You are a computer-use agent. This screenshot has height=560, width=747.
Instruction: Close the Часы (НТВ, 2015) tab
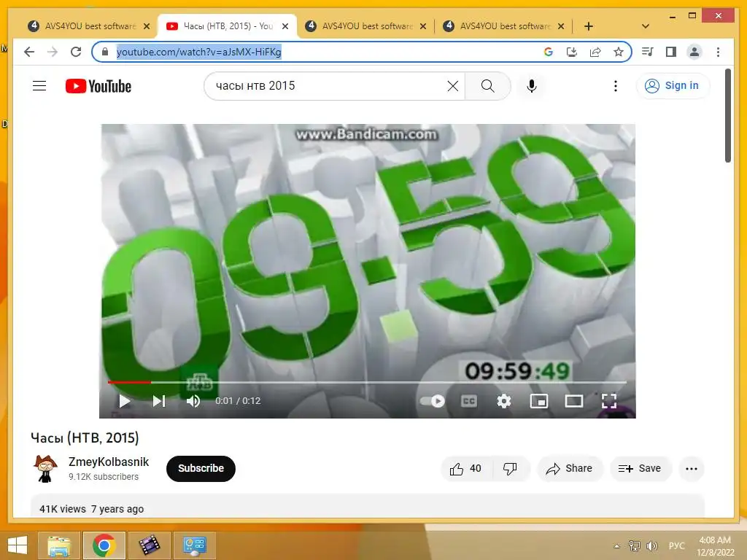[285, 26]
